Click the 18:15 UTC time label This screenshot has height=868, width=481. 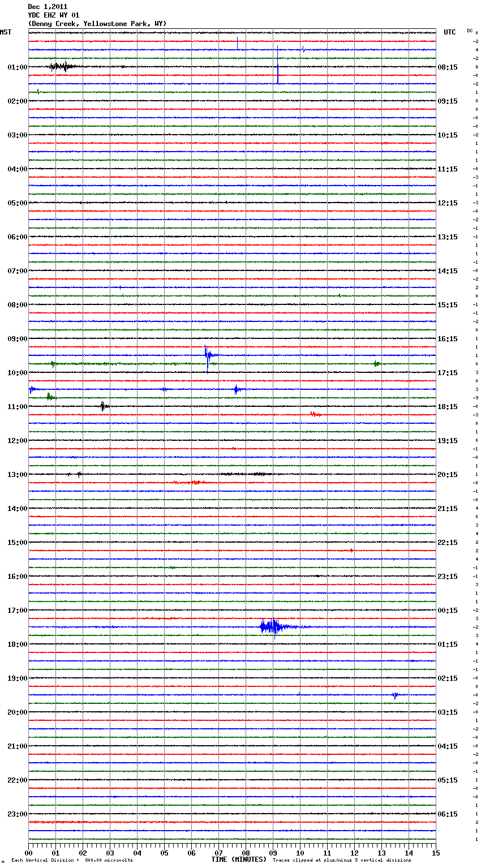pos(448,407)
